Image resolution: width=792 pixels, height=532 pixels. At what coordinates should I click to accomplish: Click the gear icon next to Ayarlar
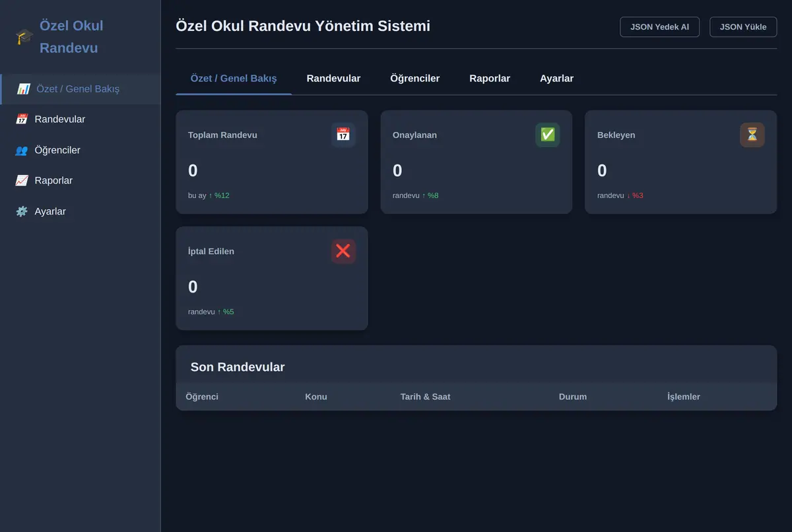[22, 211]
